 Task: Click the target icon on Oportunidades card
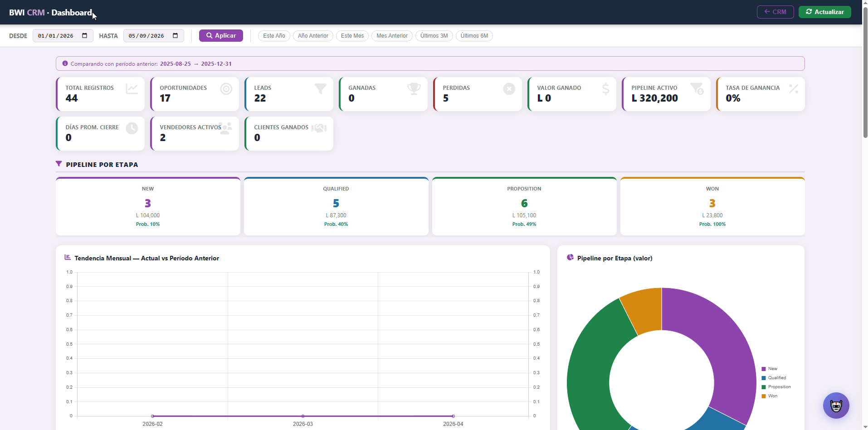(226, 89)
